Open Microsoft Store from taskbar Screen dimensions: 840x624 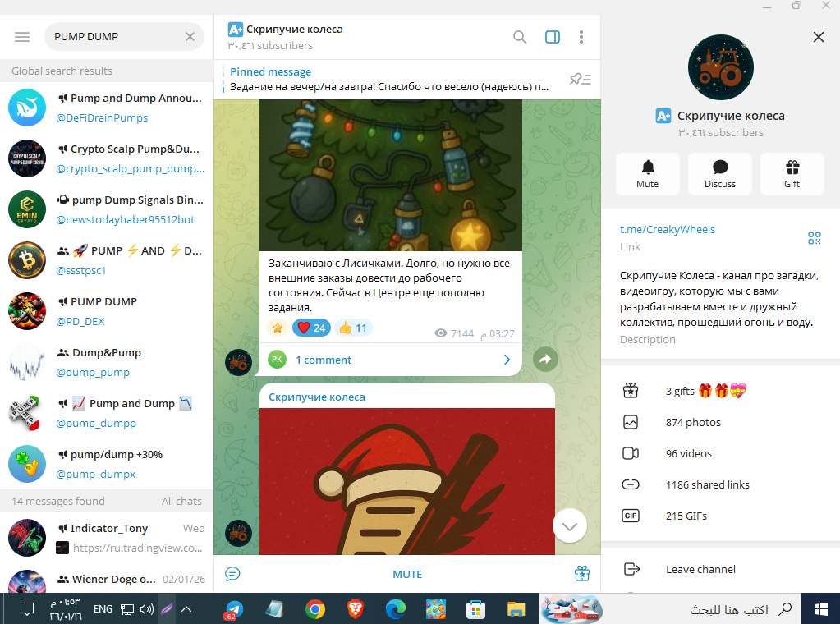[475, 609]
